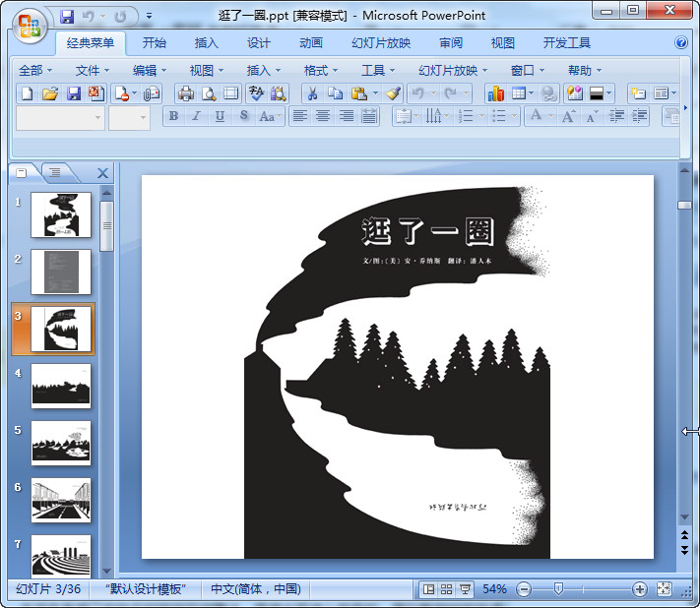700x608 pixels.
Task: Click the Office round logo button
Action: pyautogui.click(x=30, y=26)
